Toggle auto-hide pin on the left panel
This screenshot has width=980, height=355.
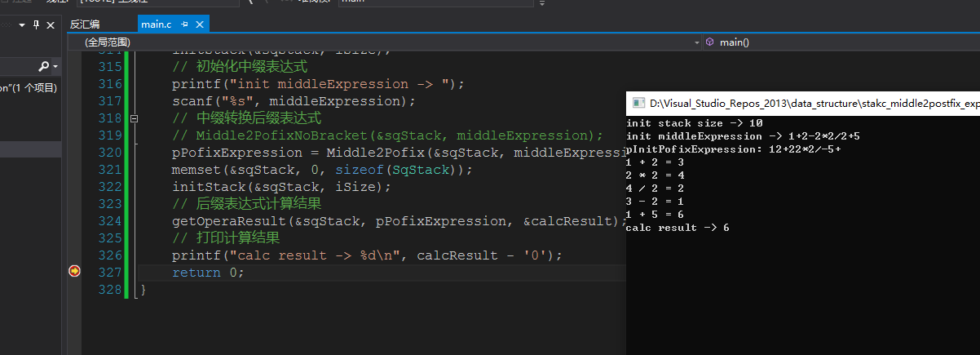pyautogui.click(x=35, y=25)
